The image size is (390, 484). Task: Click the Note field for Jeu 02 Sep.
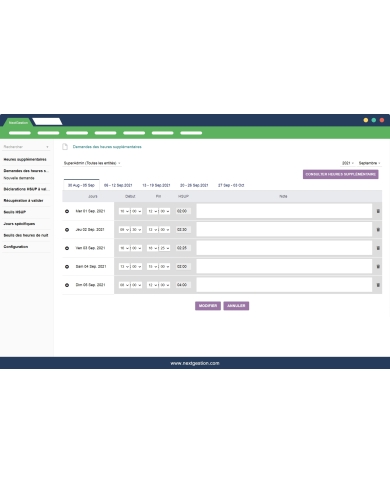tap(284, 230)
